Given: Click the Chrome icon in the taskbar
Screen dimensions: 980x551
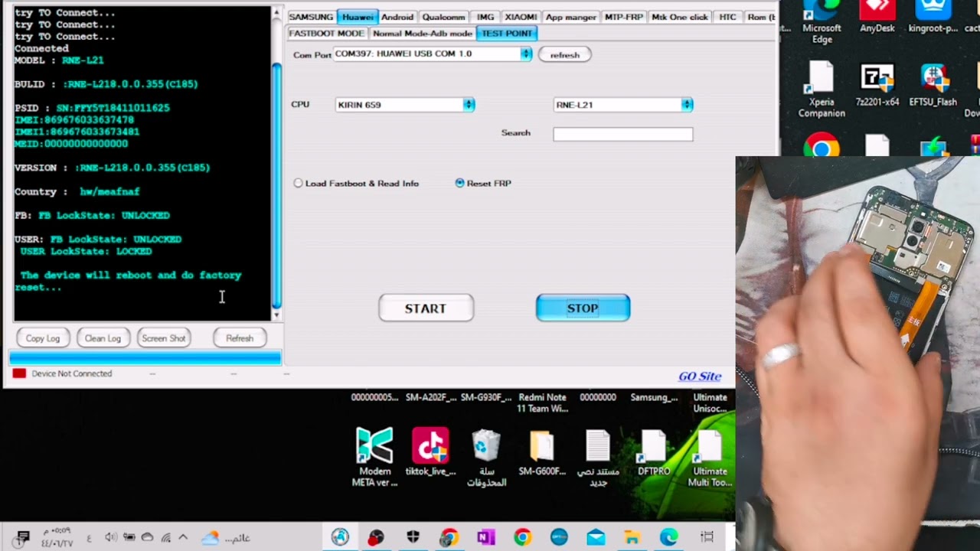Looking at the screenshot, I should click(x=522, y=537).
